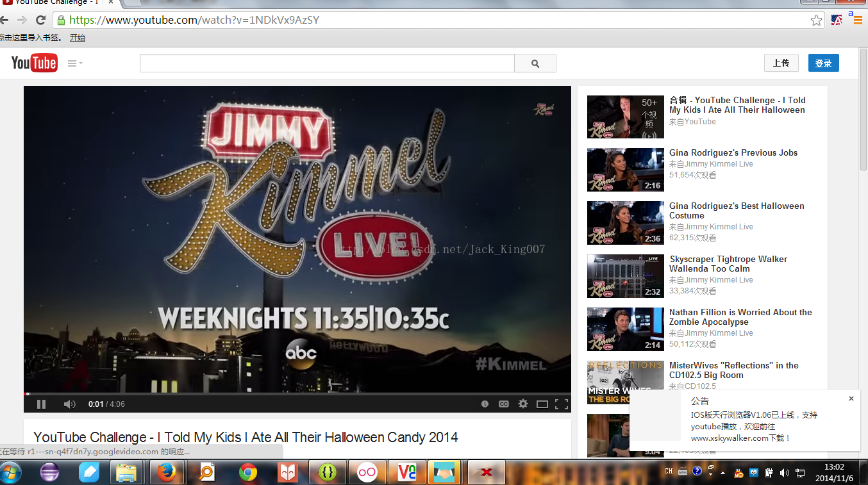Bookmark page with star icon
Image resolution: width=868 pixels, height=485 pixels.
pyautogui.click(x=816, y=21)
